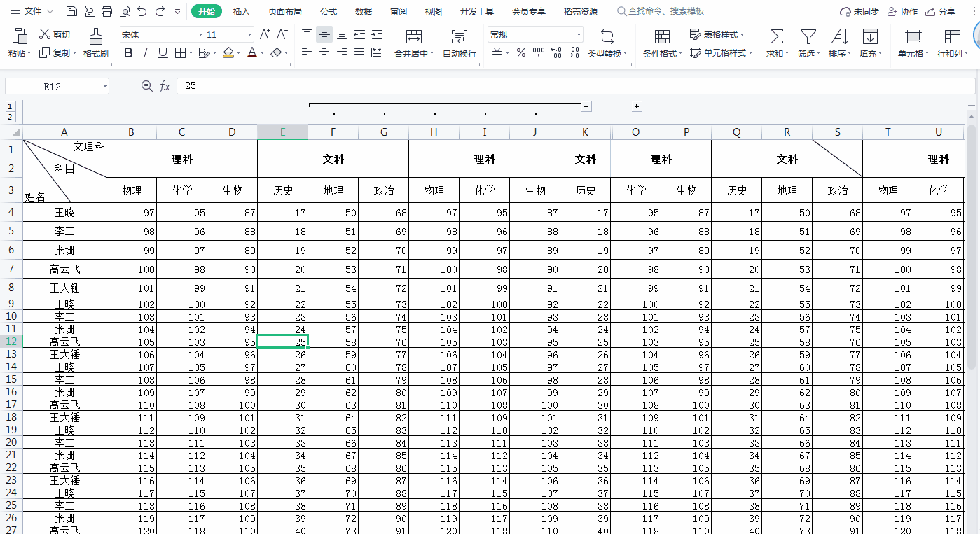Apply justified text alignment
980x534 pixels.
coord(359,52)
